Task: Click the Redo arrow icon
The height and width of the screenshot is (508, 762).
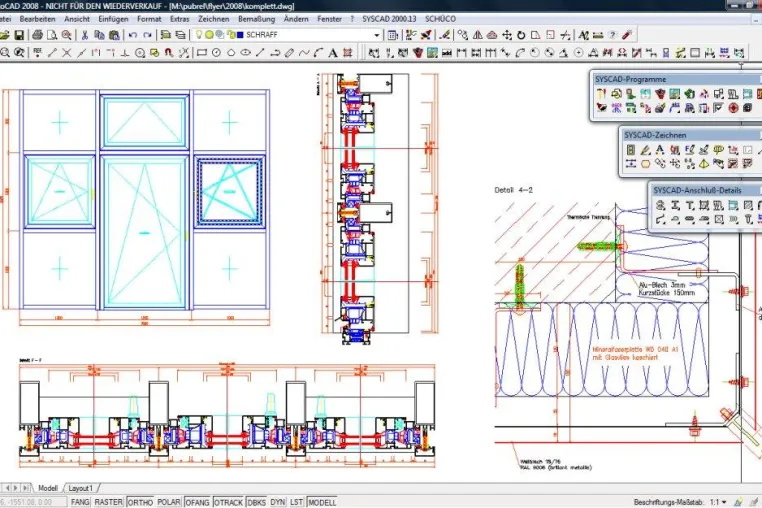Action: pyautogui.click(x=147, y=35)
